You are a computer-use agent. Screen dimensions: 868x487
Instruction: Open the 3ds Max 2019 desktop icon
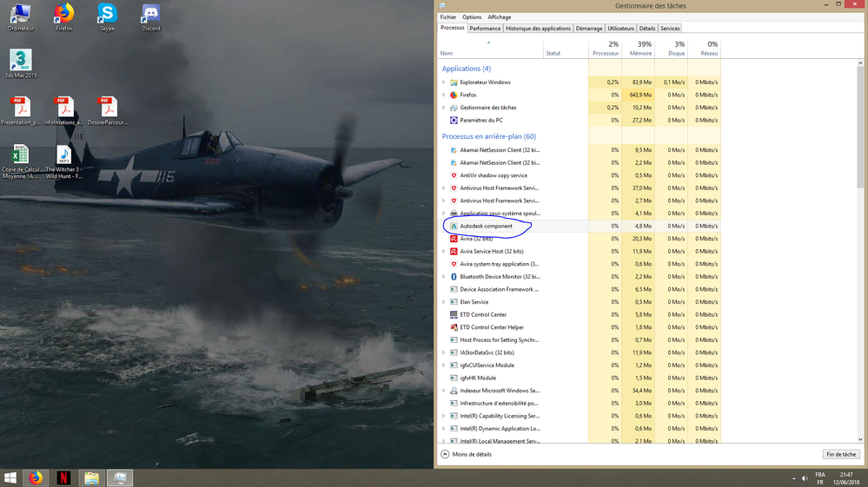[21, 63]
